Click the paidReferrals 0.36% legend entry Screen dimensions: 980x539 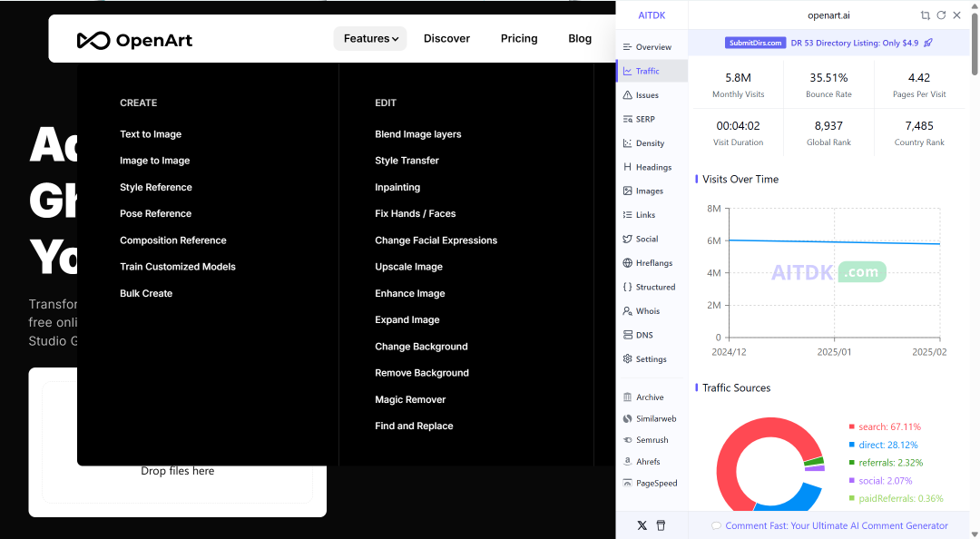tap(896, 498)
